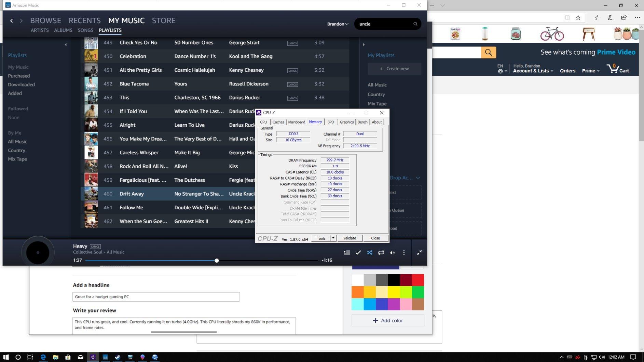The width and height of the screenshot is (644, 362).
Task: Create a new playlist
Action: click(x=394, y=69)
